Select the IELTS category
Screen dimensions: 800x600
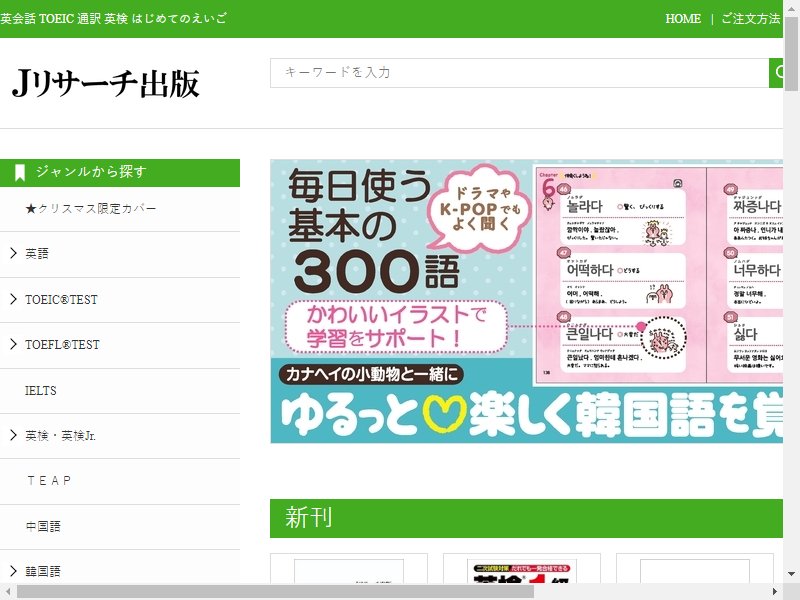pyautogui.click(x=41, y=391)
